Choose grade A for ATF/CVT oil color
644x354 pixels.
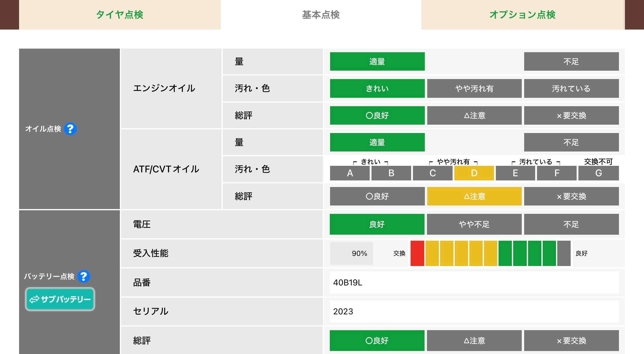coord(350,173)
